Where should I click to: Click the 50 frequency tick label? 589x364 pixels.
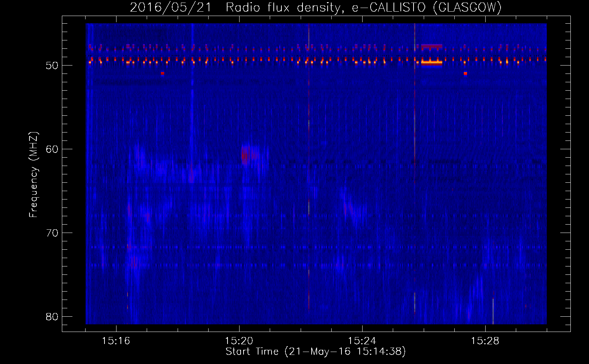tap(52, 66)
